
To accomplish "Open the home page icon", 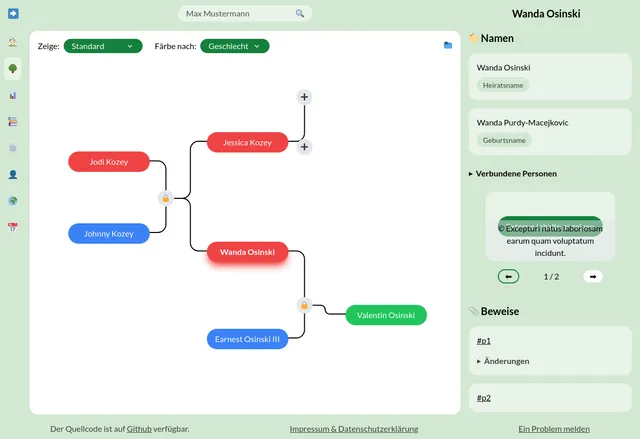I will coord(13,43).
